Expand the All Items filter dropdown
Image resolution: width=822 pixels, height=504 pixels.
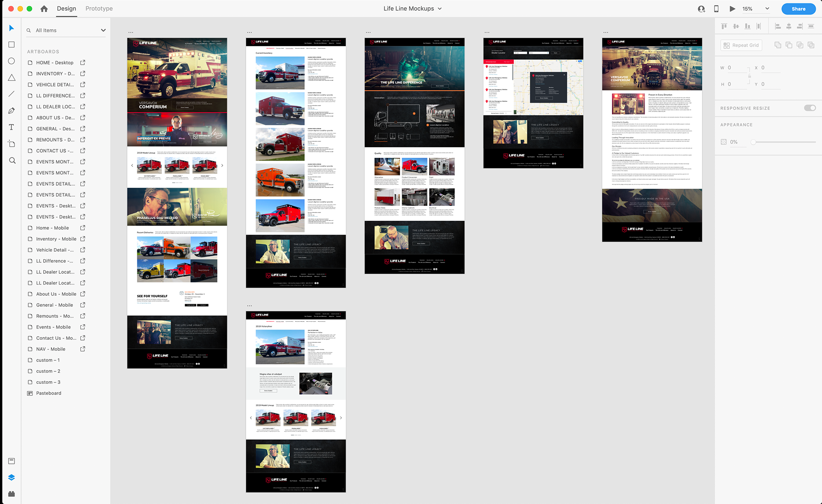103,30
